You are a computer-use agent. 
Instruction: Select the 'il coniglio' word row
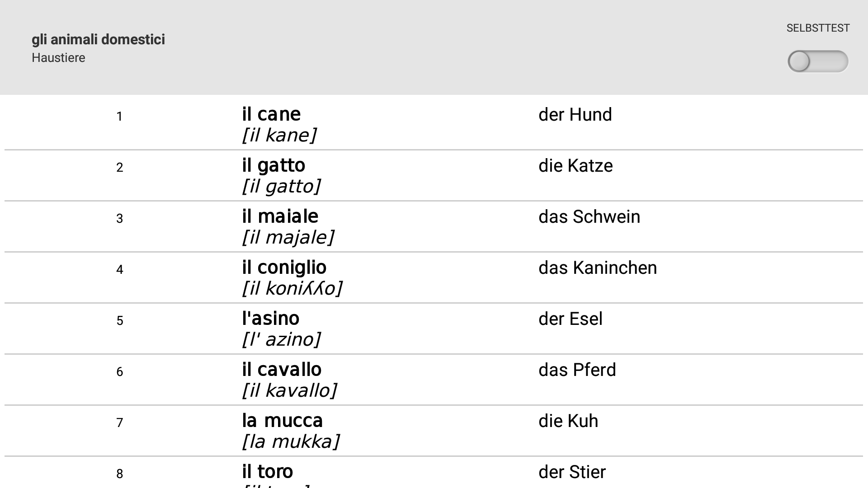coord(284,267)
